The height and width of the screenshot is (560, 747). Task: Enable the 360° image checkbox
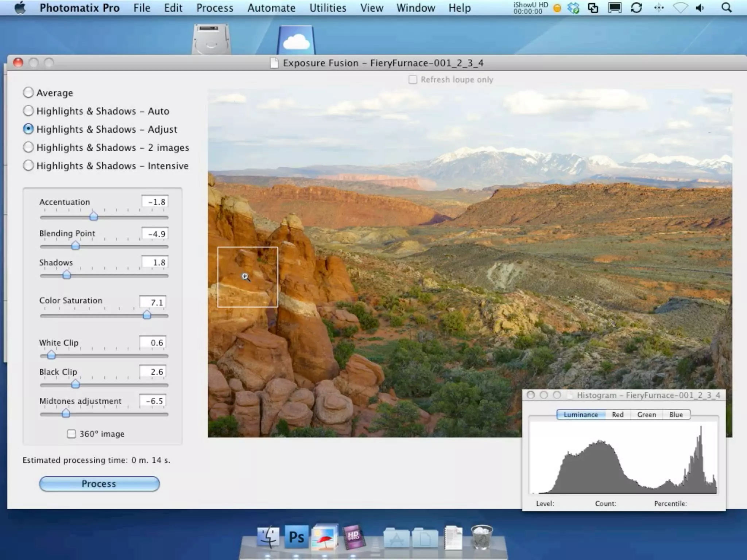[71, 434]
